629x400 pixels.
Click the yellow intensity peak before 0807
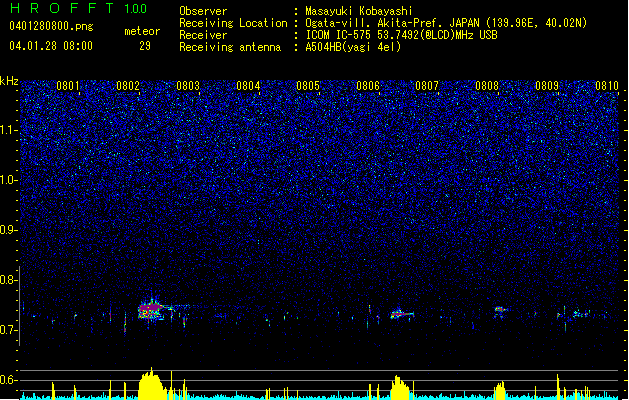click(x=400, y=387)
